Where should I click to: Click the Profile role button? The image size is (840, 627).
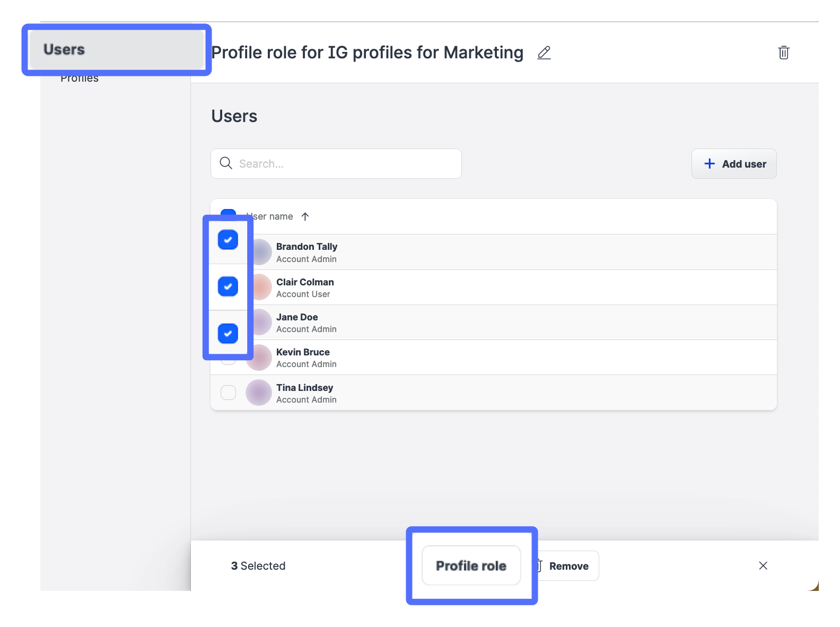(471, 565)
